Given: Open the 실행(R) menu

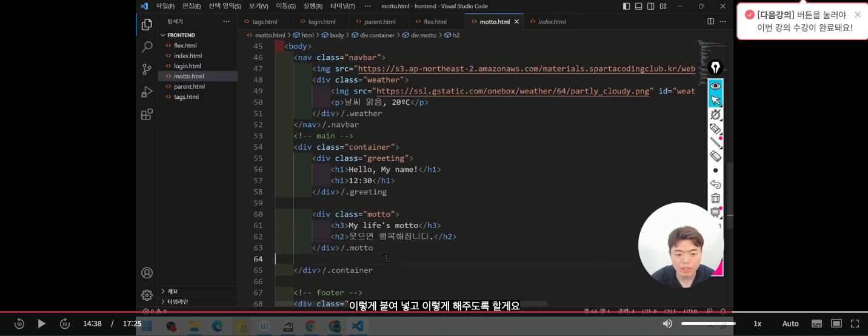Looking at the screenshot, I should [x=313, y=6].
